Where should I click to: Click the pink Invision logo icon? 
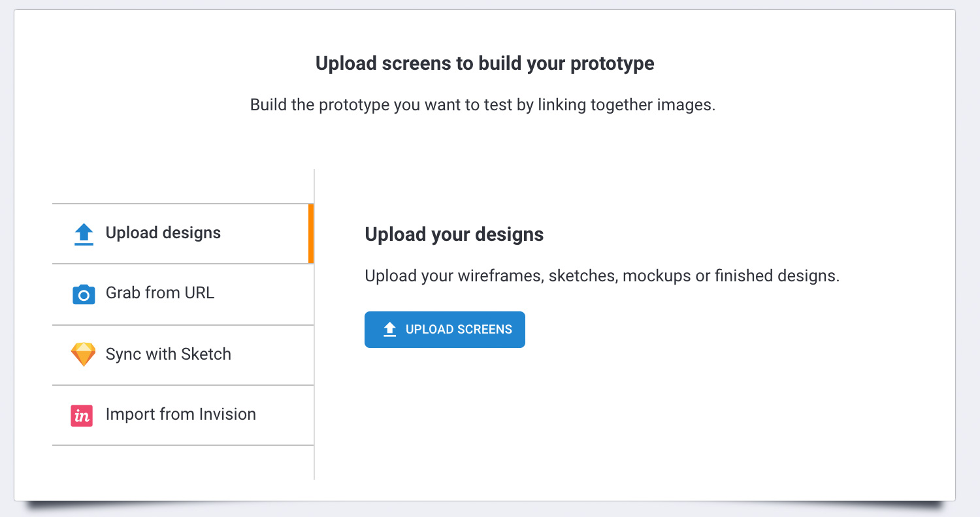(x=82, y=416)
